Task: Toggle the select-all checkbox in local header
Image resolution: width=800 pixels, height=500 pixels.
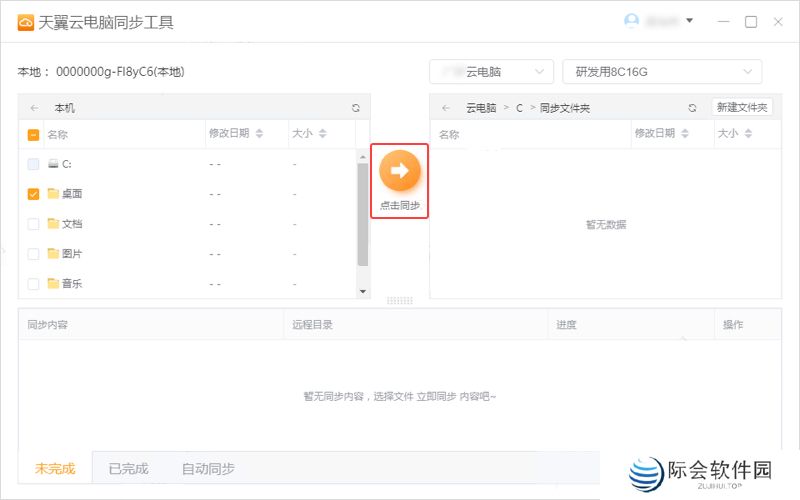Action: coord(33,135)
